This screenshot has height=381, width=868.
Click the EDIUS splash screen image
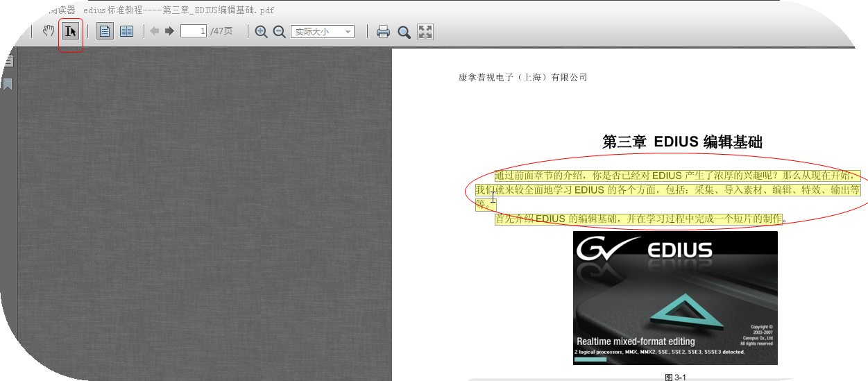[x=675, y=298]
